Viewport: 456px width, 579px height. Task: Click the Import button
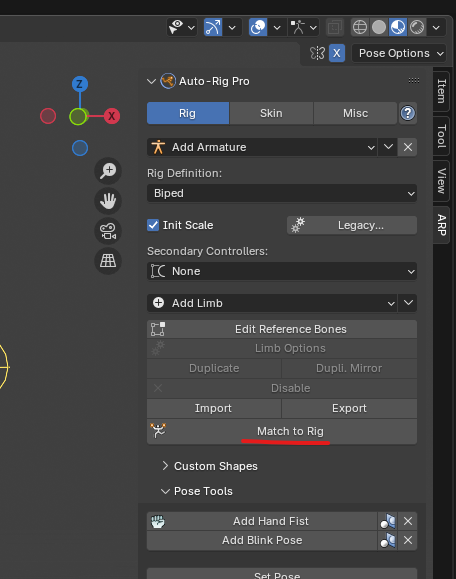[214, 408]
